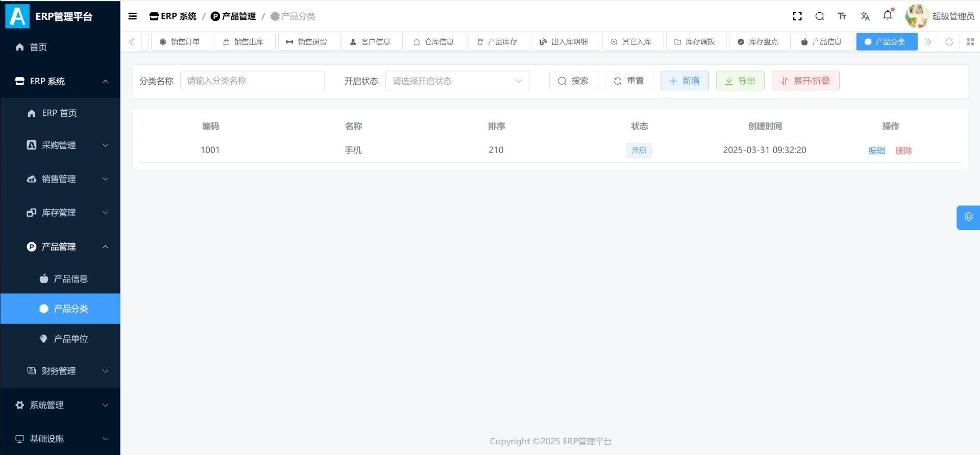The image size is (980, 455).
Task: Open 产品单位 in the sidebar
Action: pyautogui.click(x=60, y=339)
